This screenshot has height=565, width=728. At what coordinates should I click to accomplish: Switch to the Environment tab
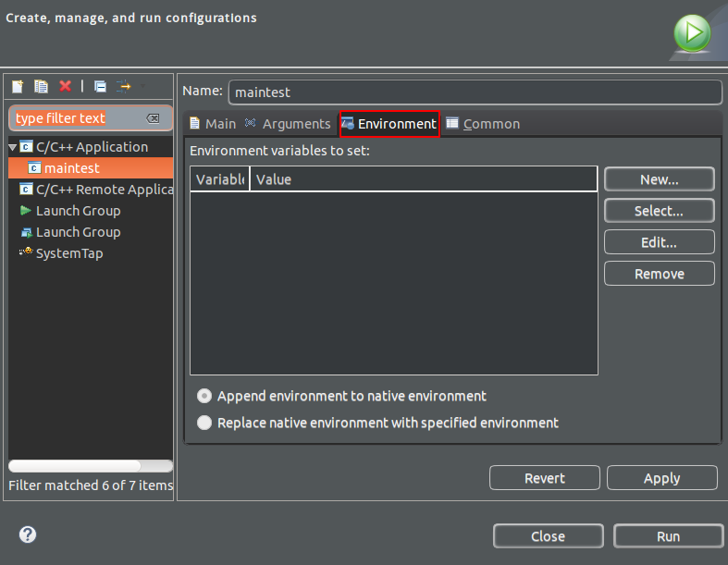click(x=389, y=124)
